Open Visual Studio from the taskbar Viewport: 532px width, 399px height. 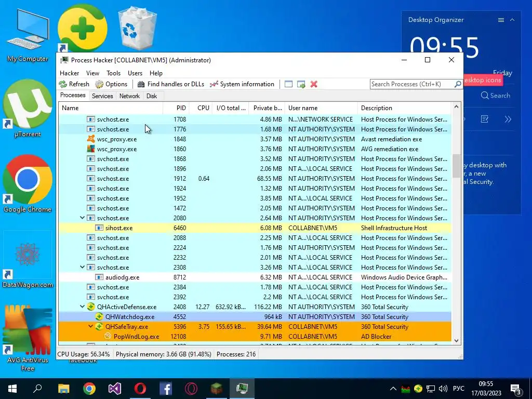(x=115, y=389)
